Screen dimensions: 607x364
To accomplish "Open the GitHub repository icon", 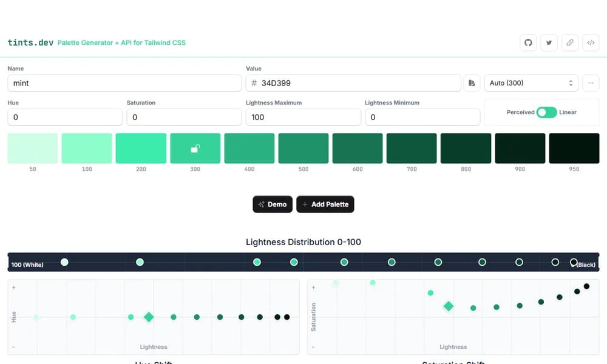I will [x=528, y=42].
